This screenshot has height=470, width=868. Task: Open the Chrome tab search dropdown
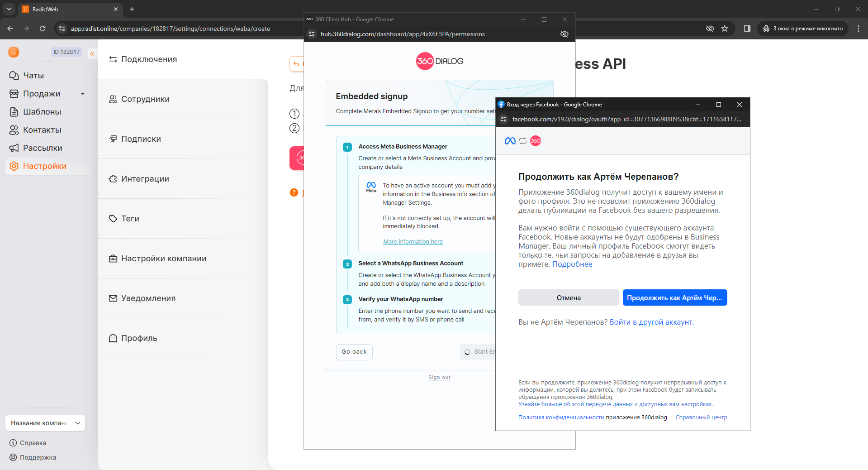point(9,9)
